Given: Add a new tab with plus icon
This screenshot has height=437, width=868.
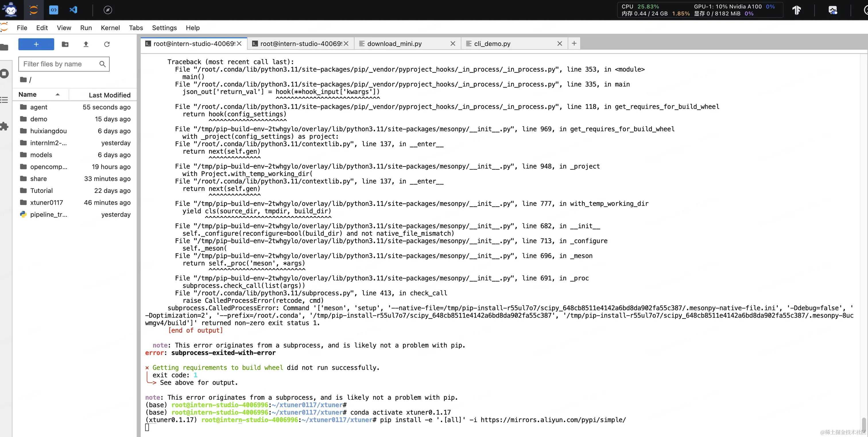Looking at the screenshot, I should pyautogui.click(x=574, y=43).
